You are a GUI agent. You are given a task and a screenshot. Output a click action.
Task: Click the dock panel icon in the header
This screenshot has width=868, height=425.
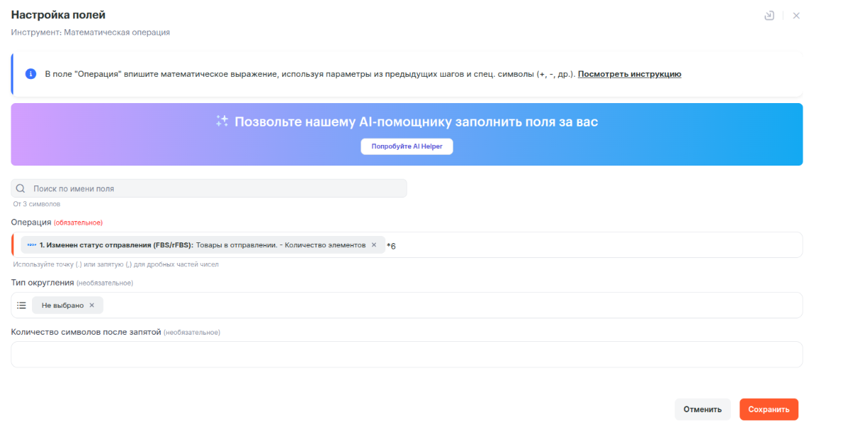[769, 16]
